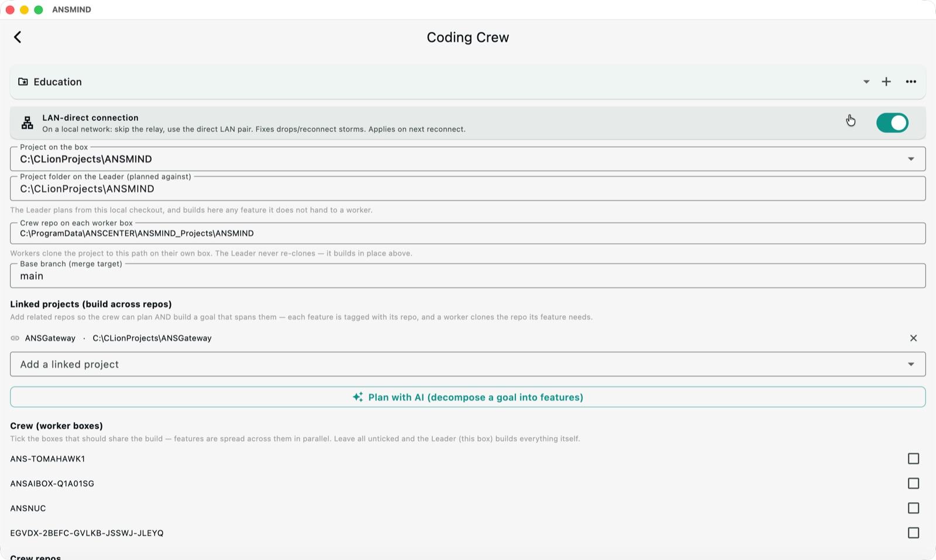This screenshot has height=560, width=936.
Task: Click the EGVDX-2BEFC-GVLKB-JSSWJ-JLEYQ worker name
Action: (x=87, y=533)
